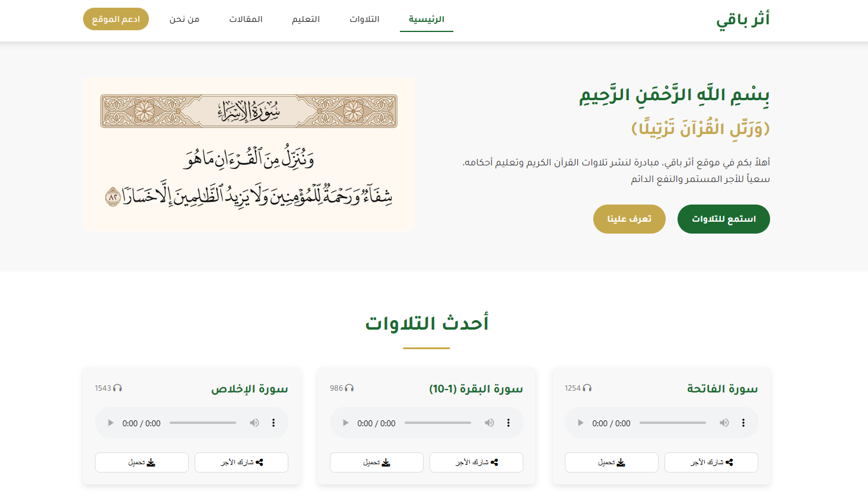Click the headphones listen-count icon on سورة الفاتحة

587,388
